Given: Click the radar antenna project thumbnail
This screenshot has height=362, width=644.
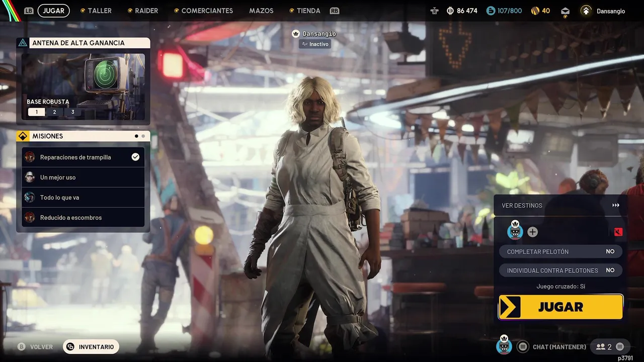Looking at the screenshot, I should click(x=84, y=86).
